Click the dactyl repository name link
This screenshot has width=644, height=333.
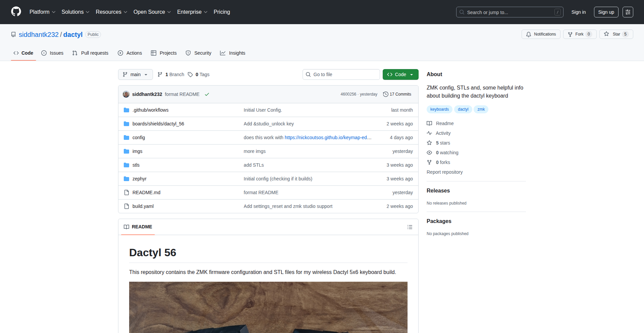pos(73,35)
